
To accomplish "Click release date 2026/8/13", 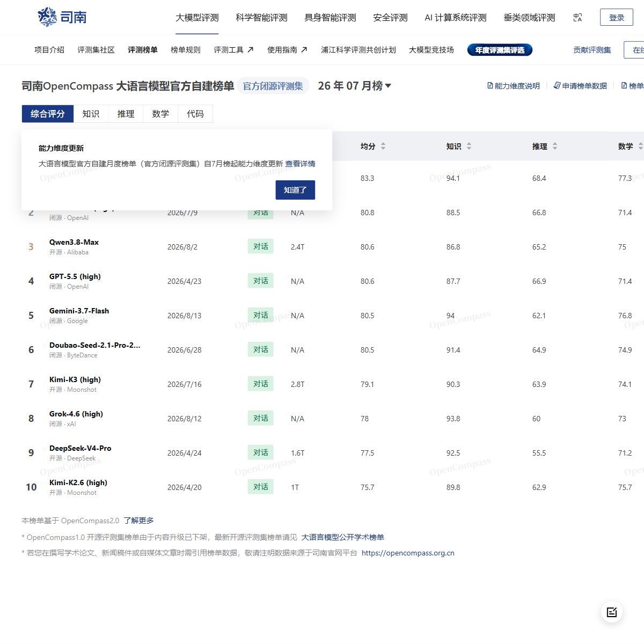I will tap(185, 316).
